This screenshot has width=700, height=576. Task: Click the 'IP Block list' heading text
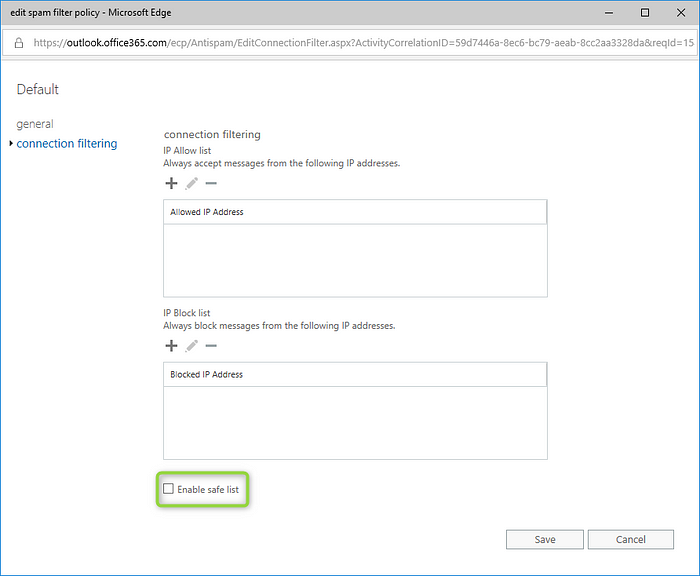[x=187, y=313]
